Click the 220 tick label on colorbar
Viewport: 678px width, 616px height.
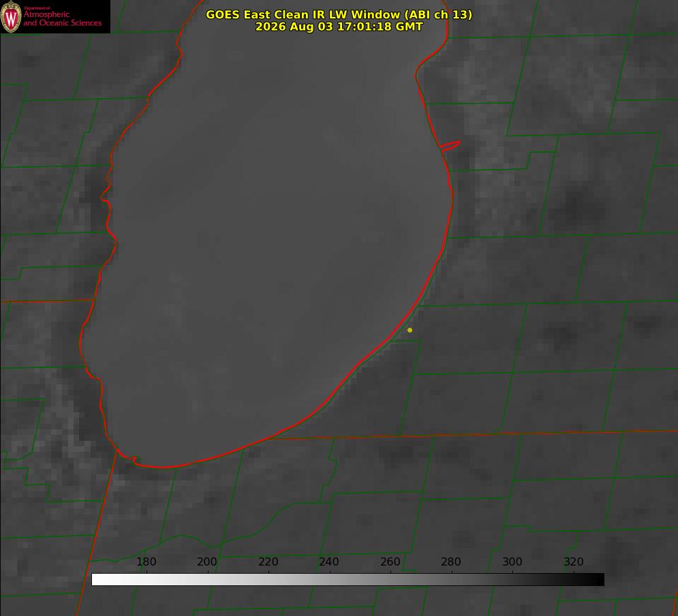pyautogui.click(x=268, y=561)
